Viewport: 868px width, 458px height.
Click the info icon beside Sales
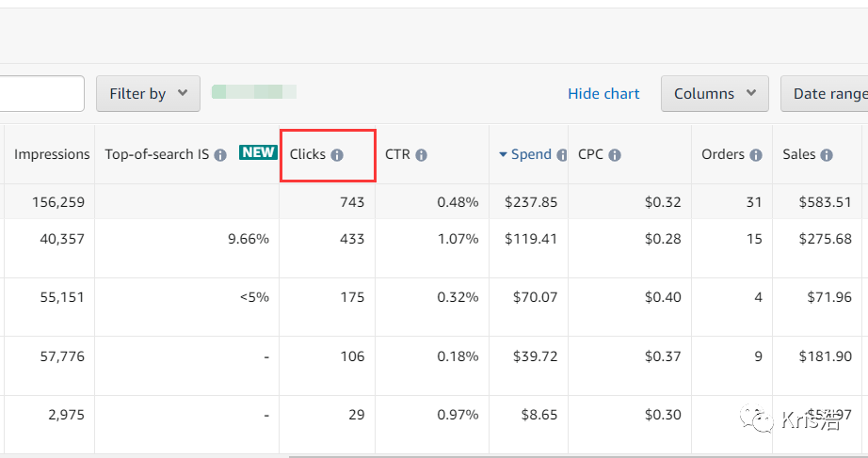(x=826, y=155)
